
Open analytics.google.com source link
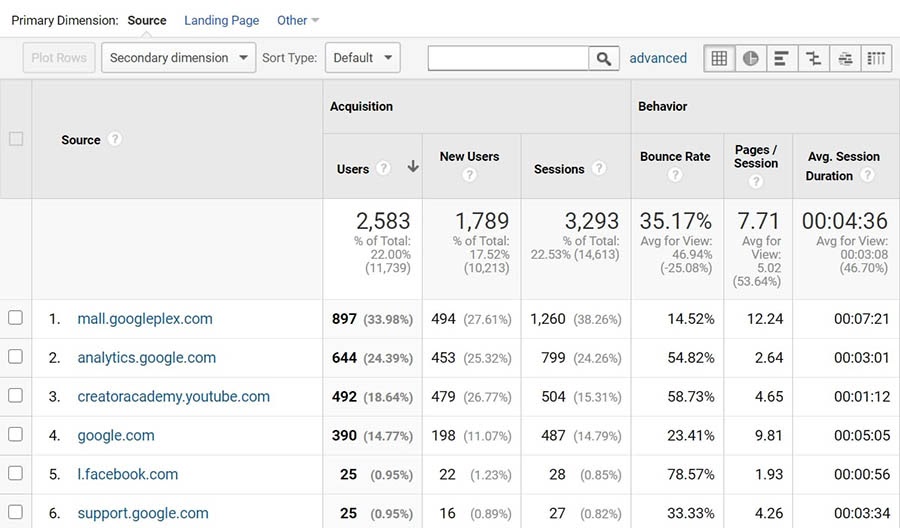click(147, 358)
